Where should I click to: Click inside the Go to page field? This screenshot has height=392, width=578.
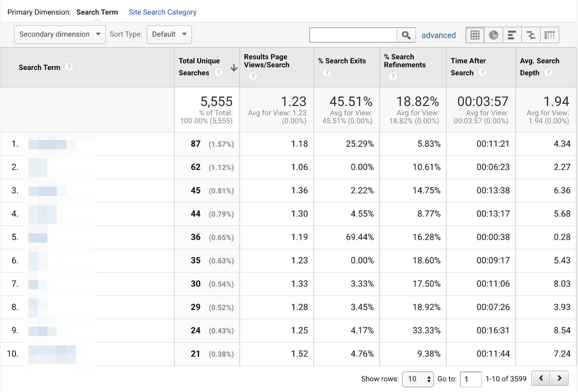click(x=470, y=379)
